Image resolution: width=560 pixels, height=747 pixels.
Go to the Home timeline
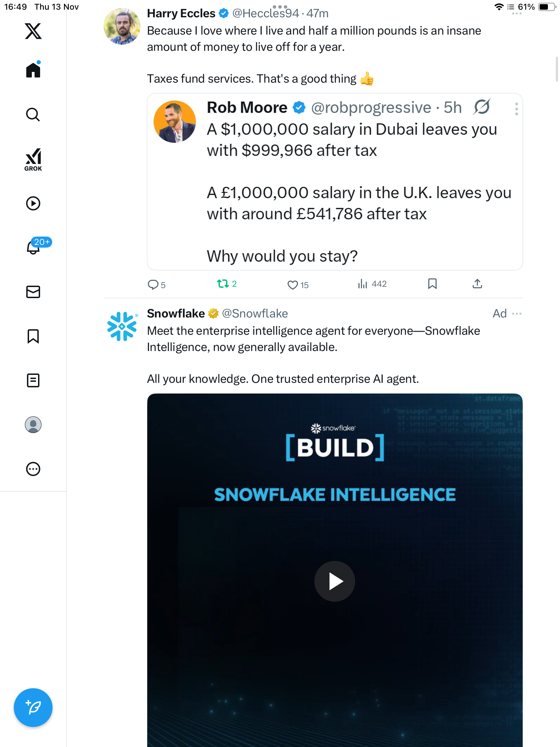click(x=33, y=70)
